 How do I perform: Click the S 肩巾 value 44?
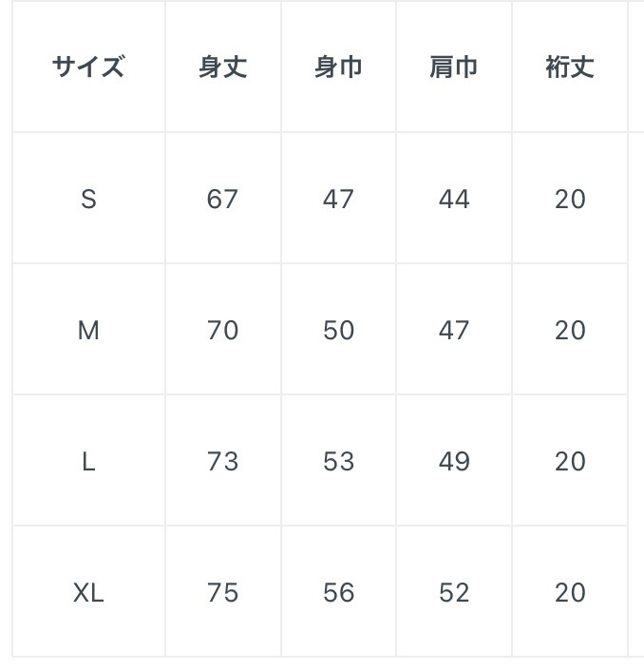[454, 199]
